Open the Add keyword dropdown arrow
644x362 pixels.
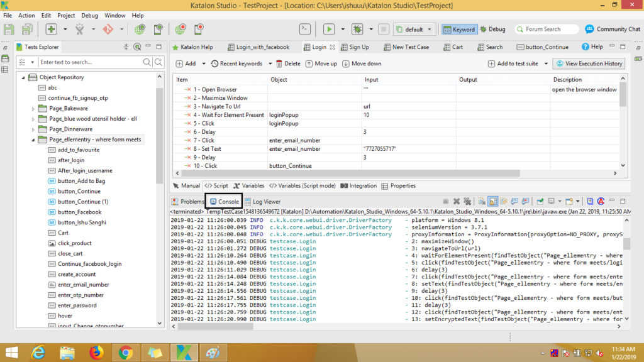point(203,63)
